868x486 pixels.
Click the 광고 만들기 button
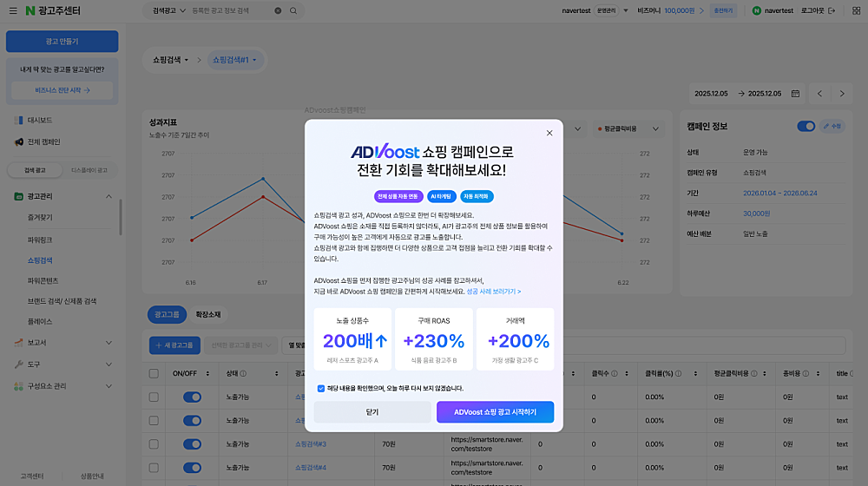coord(62,42)
